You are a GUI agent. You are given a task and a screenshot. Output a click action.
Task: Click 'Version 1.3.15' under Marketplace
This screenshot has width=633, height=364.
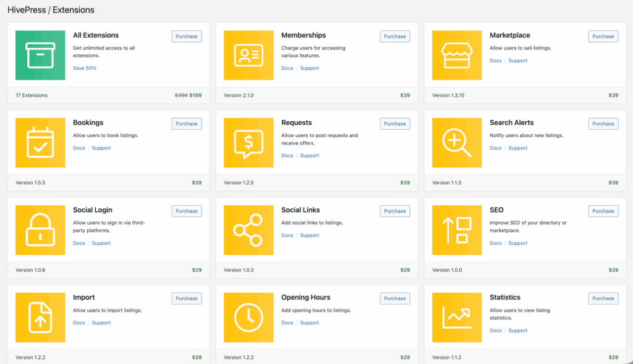tap(449, 96)
